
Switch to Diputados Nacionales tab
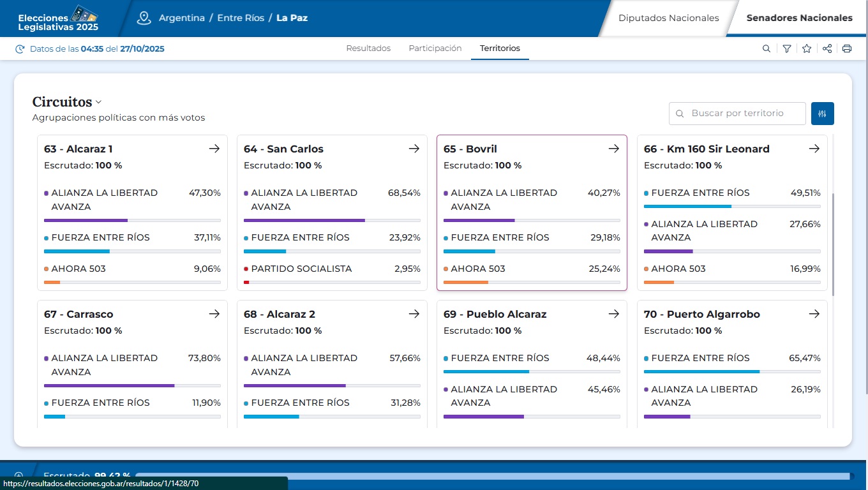coord(668,18)
